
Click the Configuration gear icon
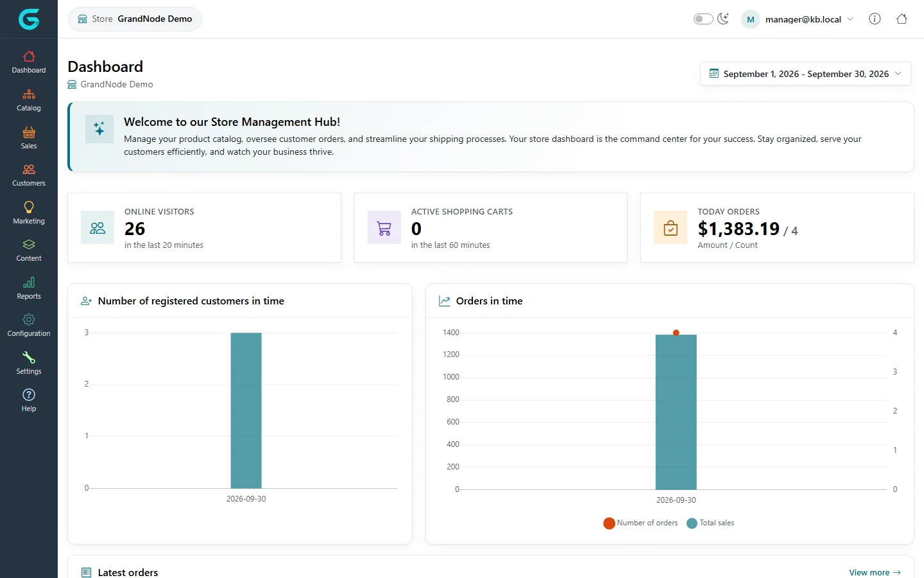(x=29, y=320)
